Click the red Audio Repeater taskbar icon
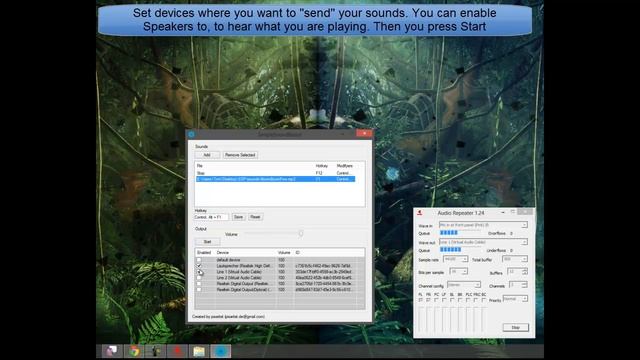Image resolution: width=640 pixels, height=360 pixels. (178, 351)
